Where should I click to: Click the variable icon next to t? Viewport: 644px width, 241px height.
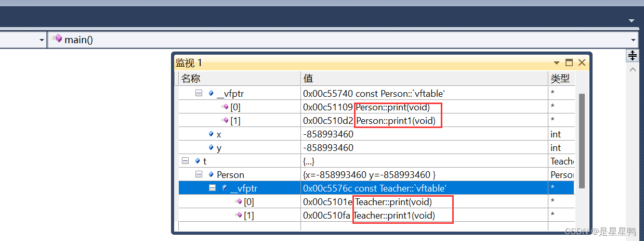pos(198,161)
